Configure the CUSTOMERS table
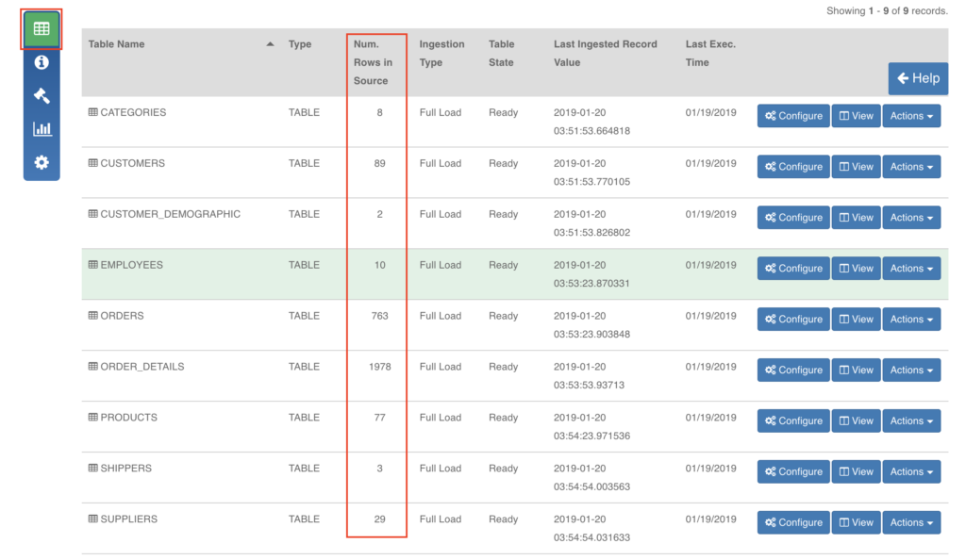The height and width of the screenshot is (560, 966). tap(793, 167)
